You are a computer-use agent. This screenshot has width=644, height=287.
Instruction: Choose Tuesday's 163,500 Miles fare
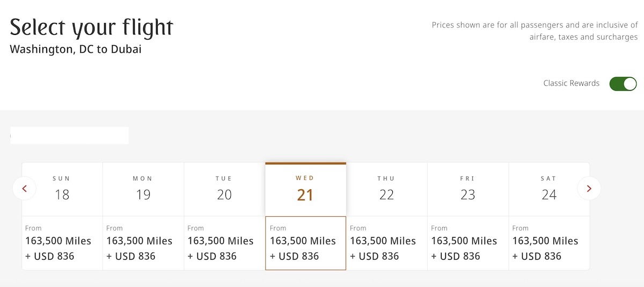[224, 242]
